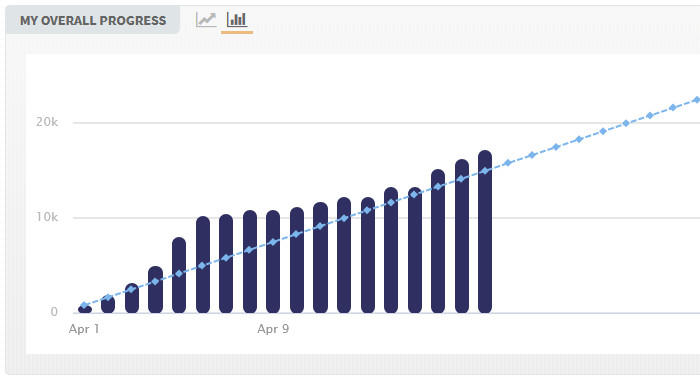Click the 0 y-axis label
The height and width of the screenshot is (375, 700).
click(54, 312)
